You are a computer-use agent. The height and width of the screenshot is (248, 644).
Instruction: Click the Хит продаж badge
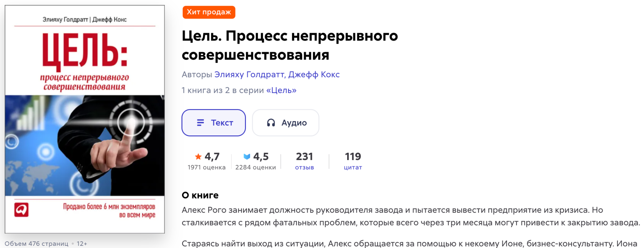click(x=209, y=12)
